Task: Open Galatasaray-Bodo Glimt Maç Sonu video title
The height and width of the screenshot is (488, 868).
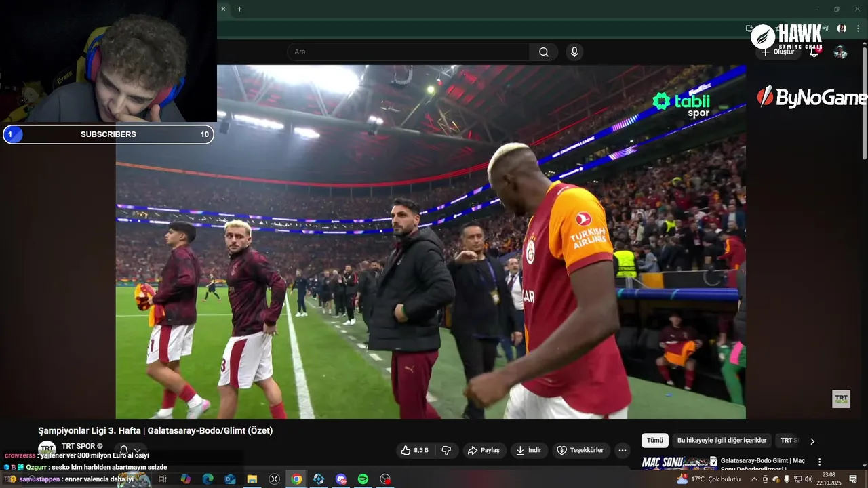Action: (x=763, y=464)
